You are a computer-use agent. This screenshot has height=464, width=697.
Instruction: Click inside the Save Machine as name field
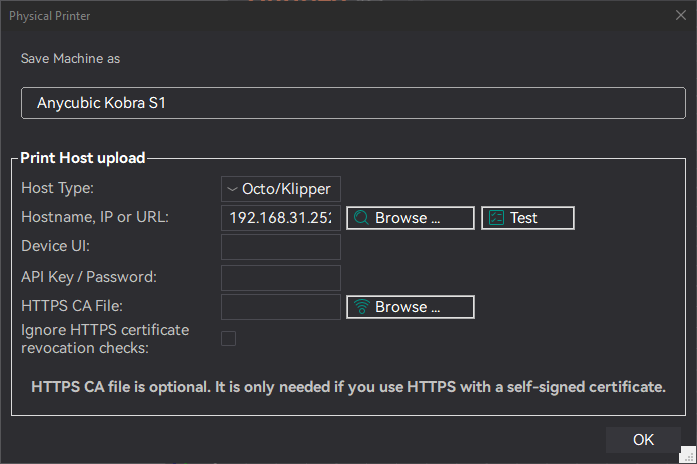point(353,103)
